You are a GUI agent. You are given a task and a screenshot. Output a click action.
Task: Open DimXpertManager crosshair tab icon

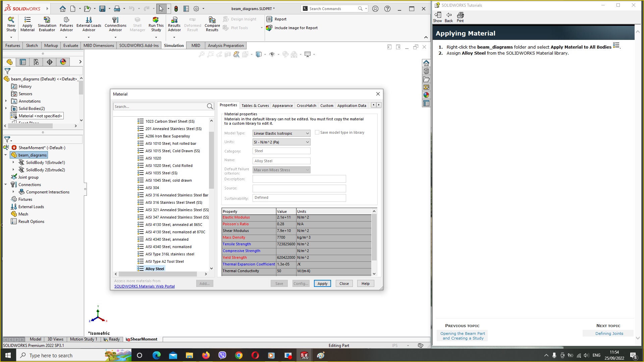pos(50,62)
